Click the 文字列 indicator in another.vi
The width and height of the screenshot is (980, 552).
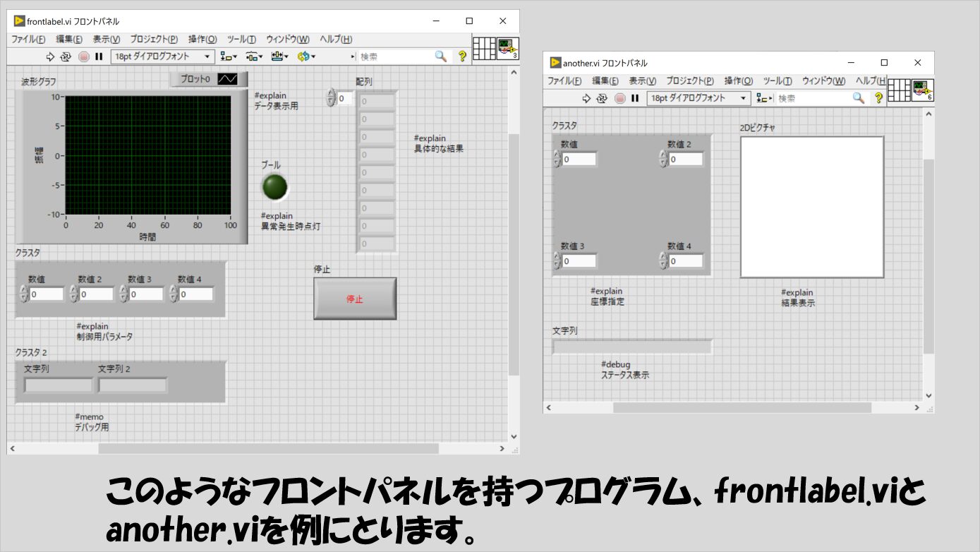632,347
